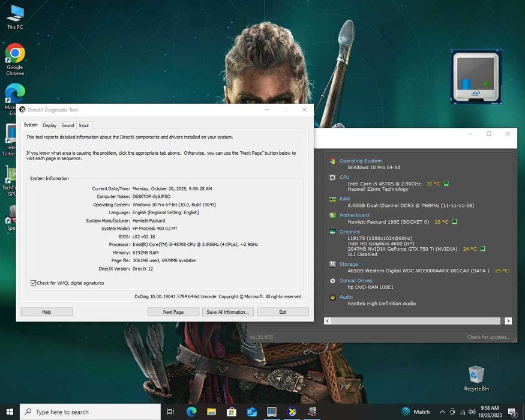Open the Recycle Bin desktop icon

(x=476, y=379)
